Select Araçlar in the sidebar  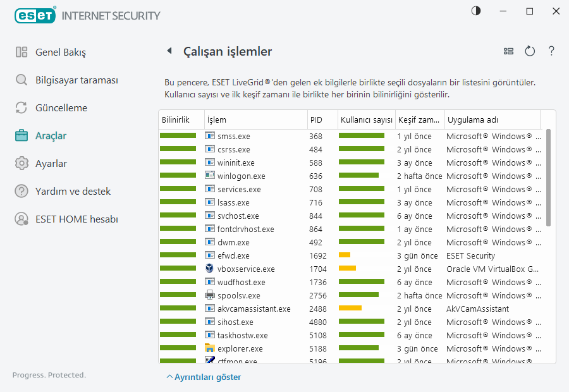(x=51, y=136)
